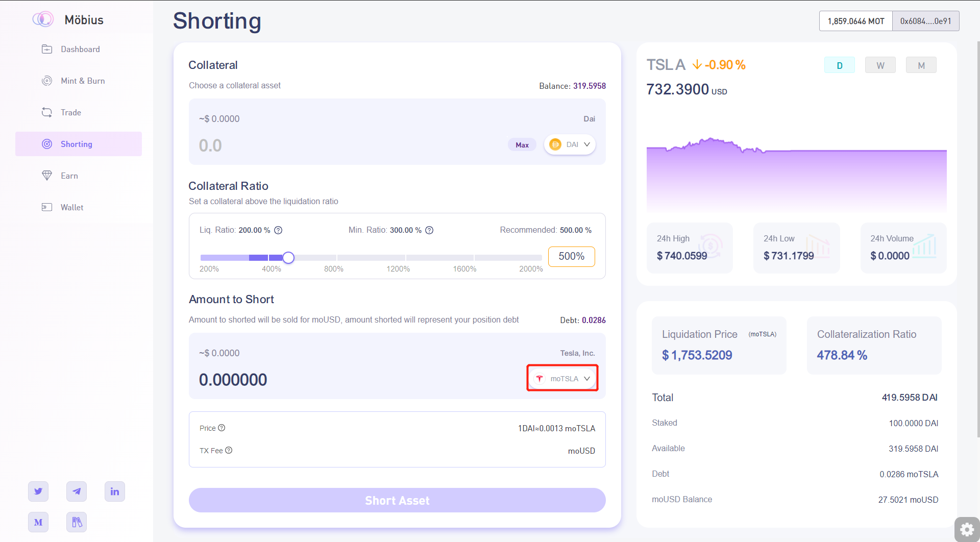Click the Liq. Ratio help icon
Image resolution: width=980 pixels, height=542 pixels.
pos(278,230)
